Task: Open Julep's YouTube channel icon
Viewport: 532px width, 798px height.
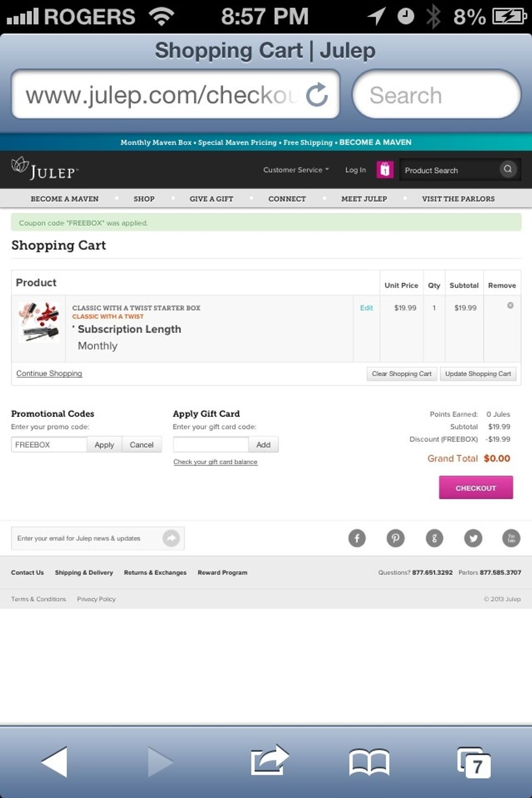Action: (511, 538)
